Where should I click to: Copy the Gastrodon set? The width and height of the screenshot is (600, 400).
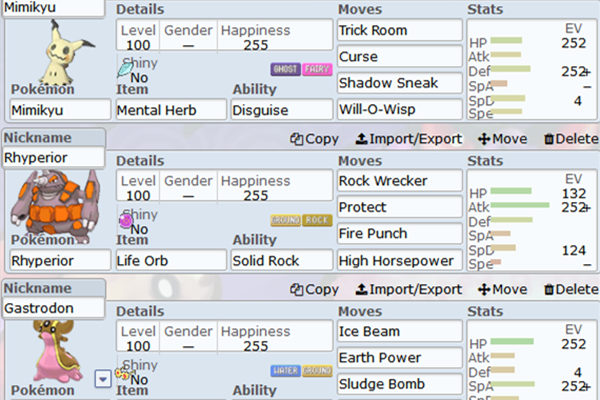coord(314,289)
